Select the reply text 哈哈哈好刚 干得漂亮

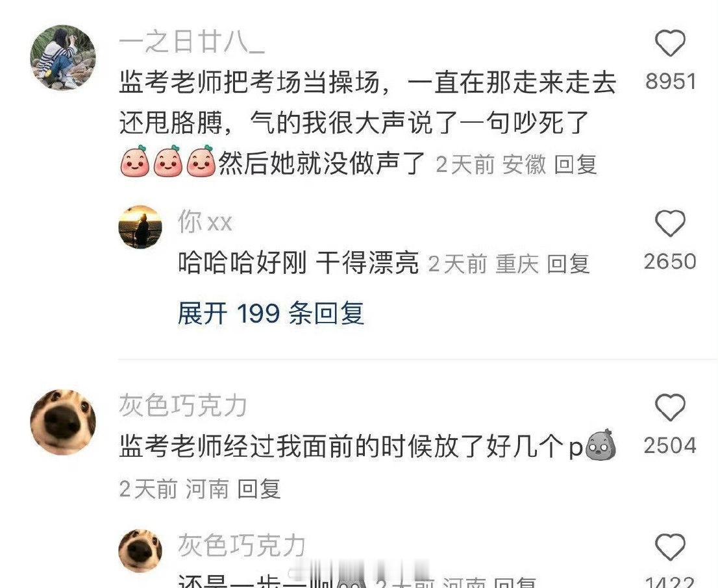tap(299, 263)
